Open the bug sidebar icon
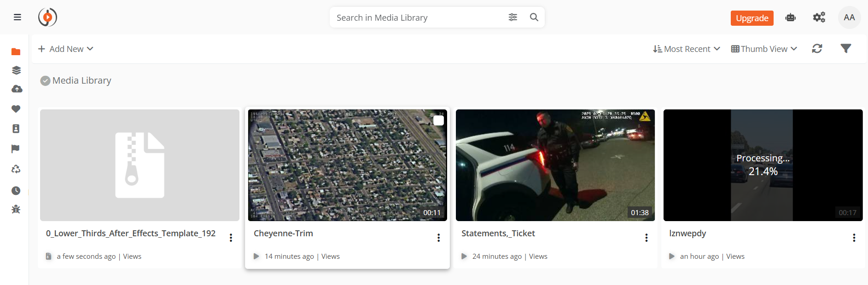The width and height of the screenshot is (868, 285). coord(16,209)
